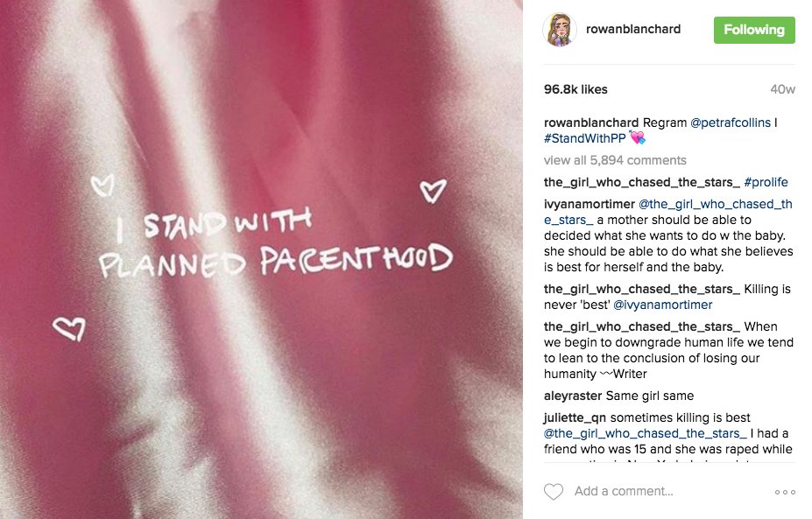Image resolution: width=812 pixels, height=519 pixels.
Task: Open the three-dot more options menu
Action: (x=785, y=492)
